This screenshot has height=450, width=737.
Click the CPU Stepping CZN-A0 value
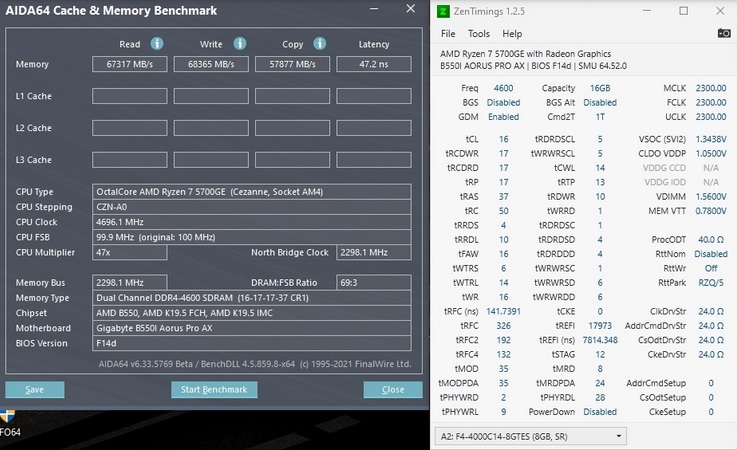tap(251, 207)
